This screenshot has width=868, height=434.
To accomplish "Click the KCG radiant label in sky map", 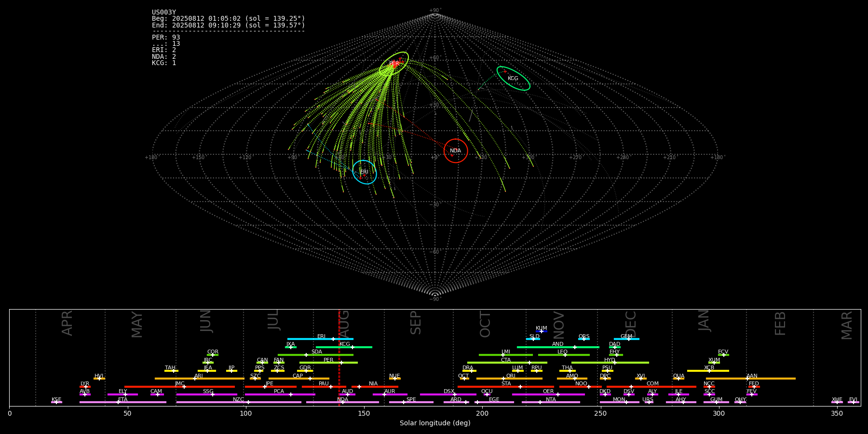I will click(x=513, y=79).
